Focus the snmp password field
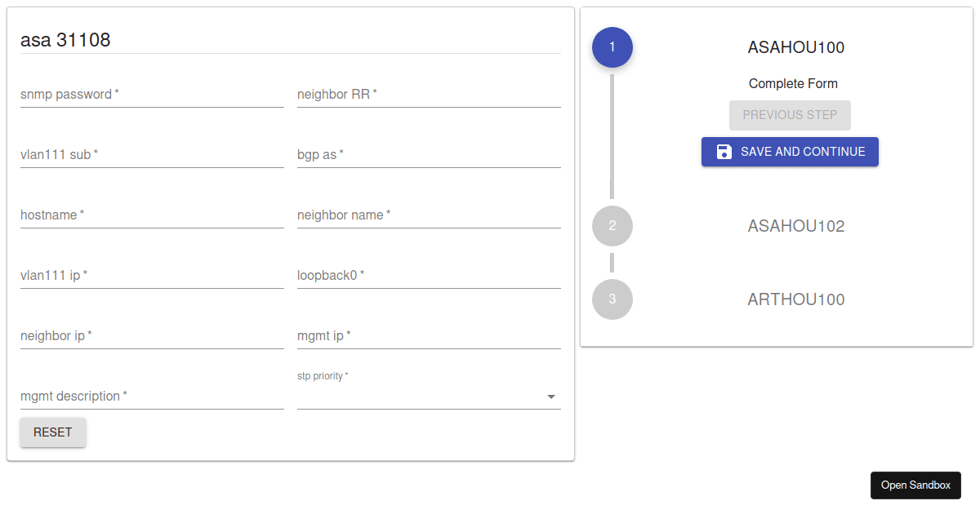This screenshot has height=514, width=980. [152, 95]
